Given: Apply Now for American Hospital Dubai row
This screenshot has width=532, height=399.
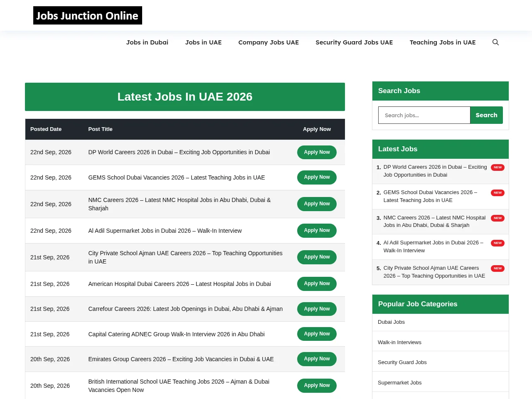Looking at the screenshot, I should click(317, 284).
